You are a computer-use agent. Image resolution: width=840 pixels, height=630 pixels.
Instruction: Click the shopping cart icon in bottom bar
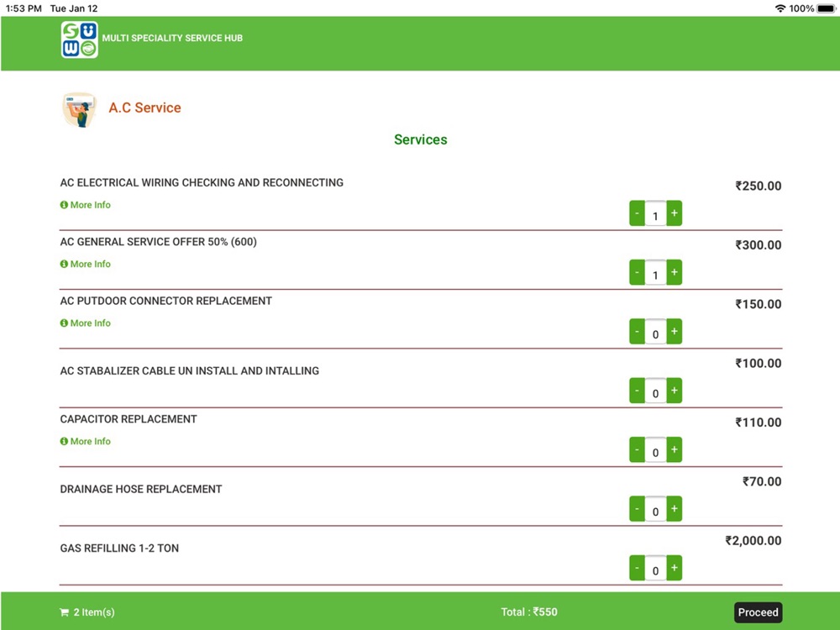click(65, 612)
